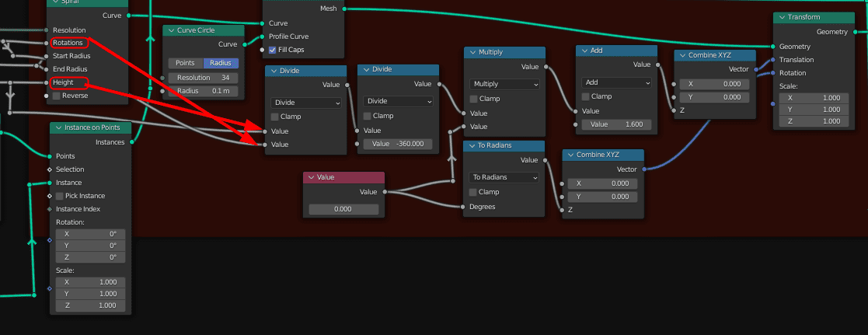Viewport: 868px width, 335px height.
Task: Click the Degrees input socket on To Radians
Action: [x=463, y=207]
